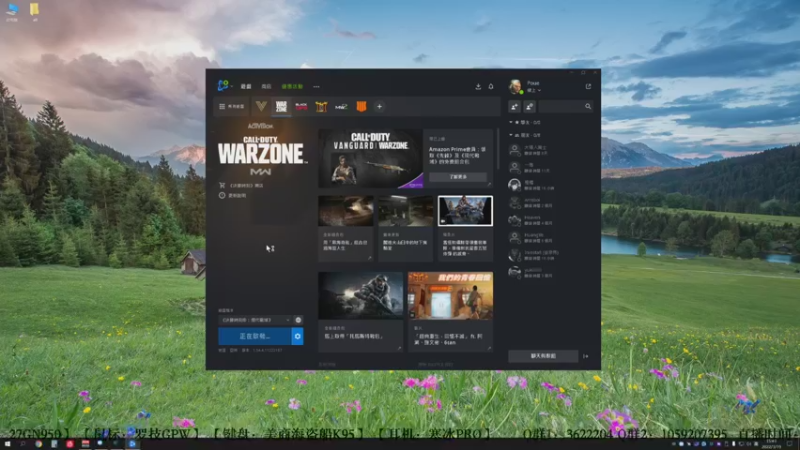The height and width of the screenshot is (450, 800).
Task: Open the This PC desktop icon
Action: [12, 11]
